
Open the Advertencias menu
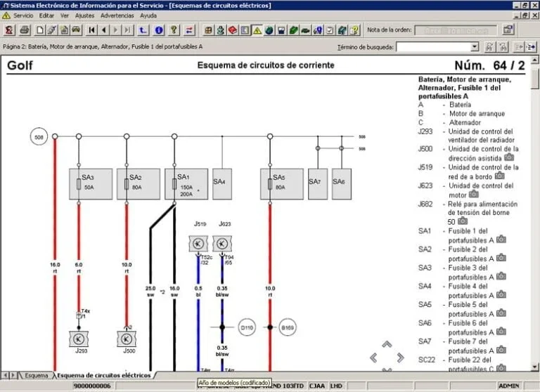pyautogui.click(x=117, y=15)
